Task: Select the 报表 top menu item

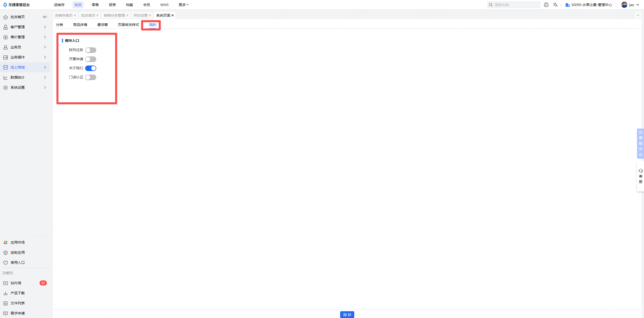Action: click(x=112, y=5)
